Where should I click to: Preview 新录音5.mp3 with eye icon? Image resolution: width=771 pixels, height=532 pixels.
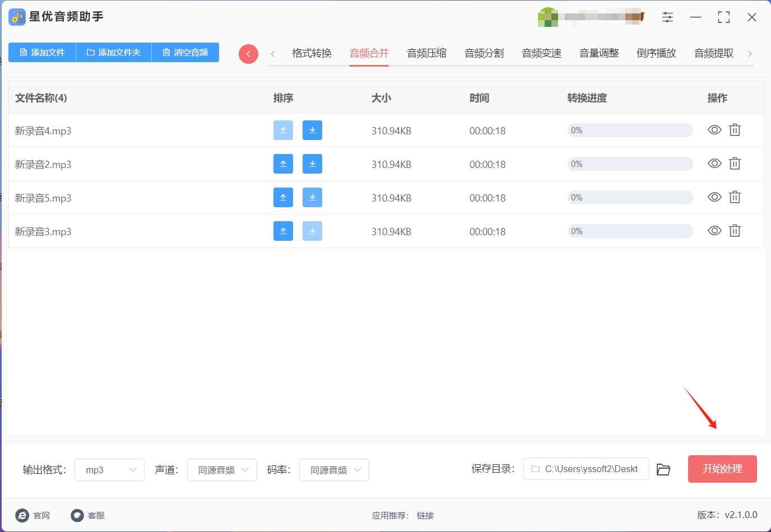tap(714, 197)
